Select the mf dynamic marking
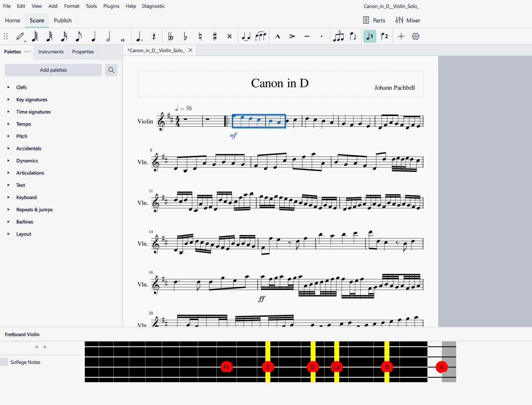This screenshot has width=532, height=405. (x=233, y=135)
